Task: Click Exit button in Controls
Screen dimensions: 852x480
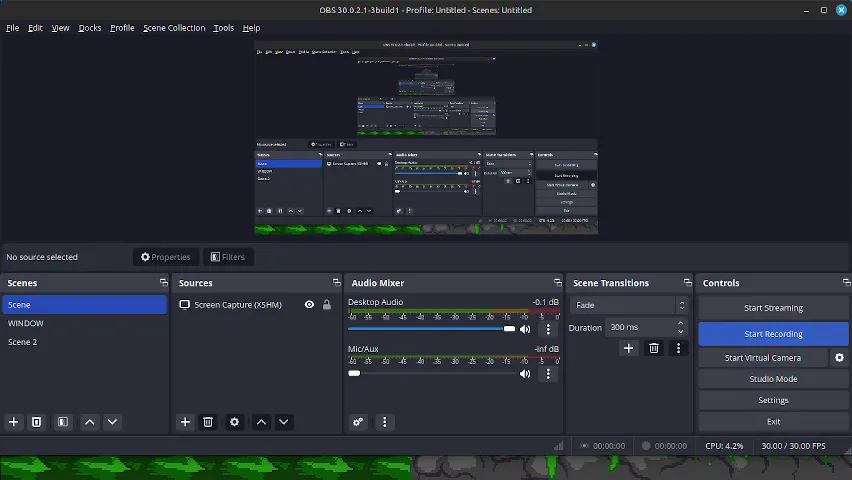Action: [773, 422]
